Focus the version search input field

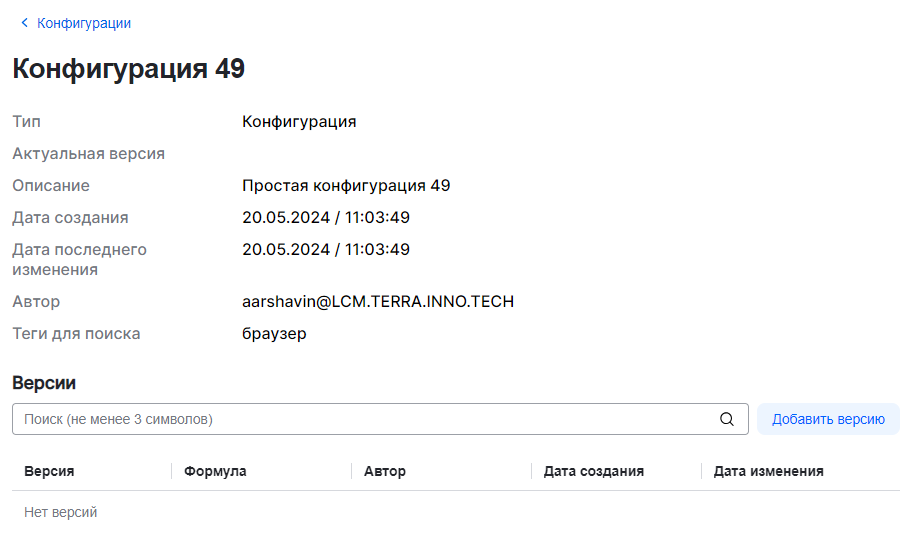(365, 420)
